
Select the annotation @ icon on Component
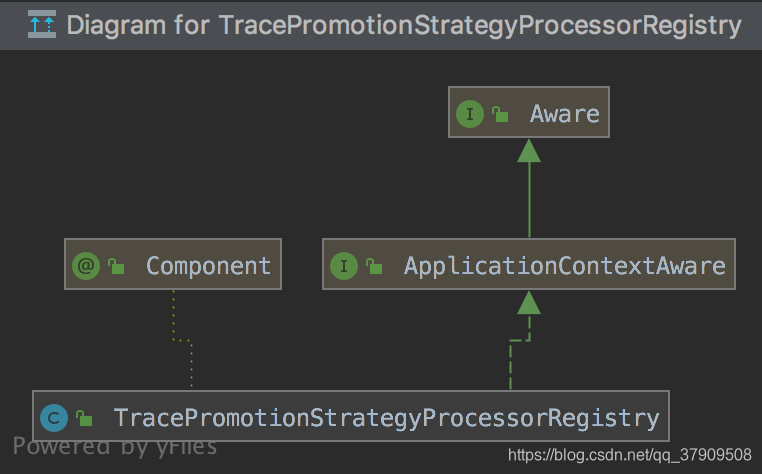tap(86, 266)
